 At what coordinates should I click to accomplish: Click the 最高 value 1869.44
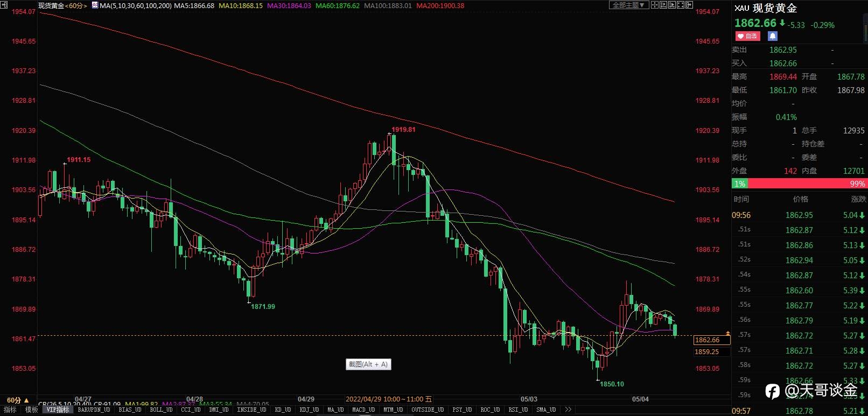pos(783,77)
